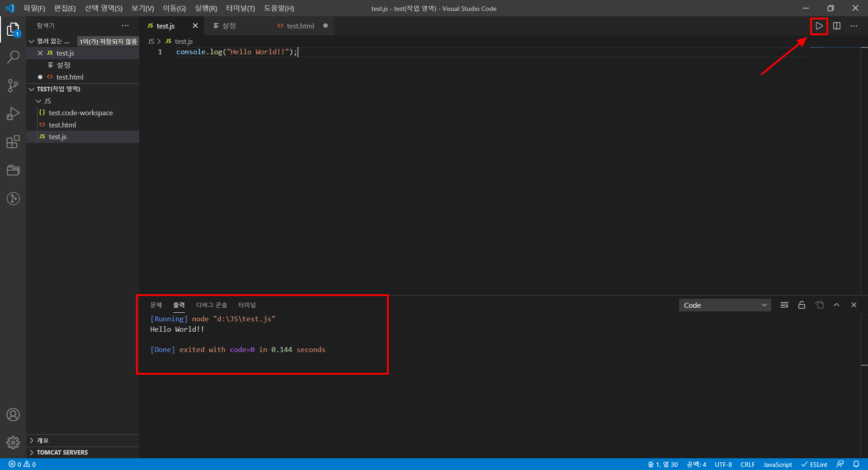Select test.html in open editors list
This screenshot has height=470, width=868.
(83, 77)
